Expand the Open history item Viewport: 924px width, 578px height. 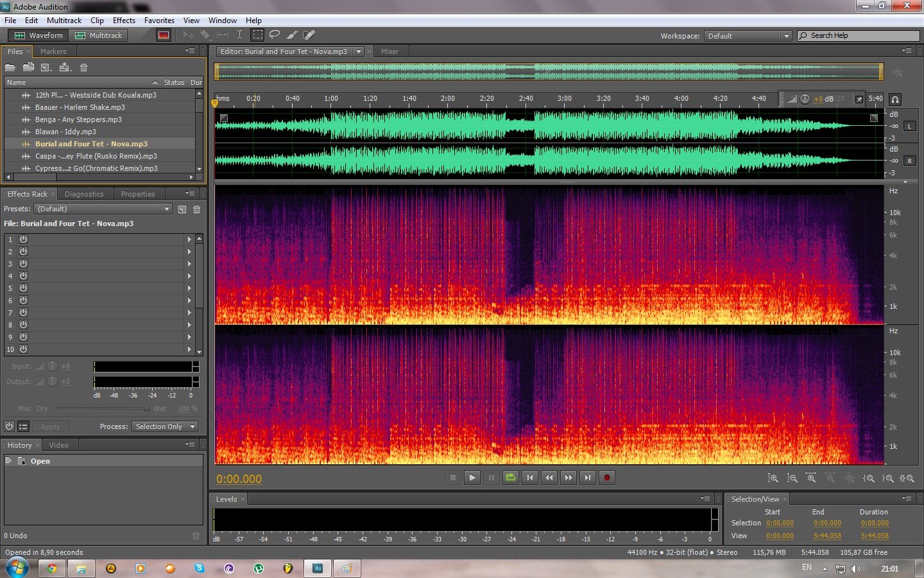tap(8, 460)
